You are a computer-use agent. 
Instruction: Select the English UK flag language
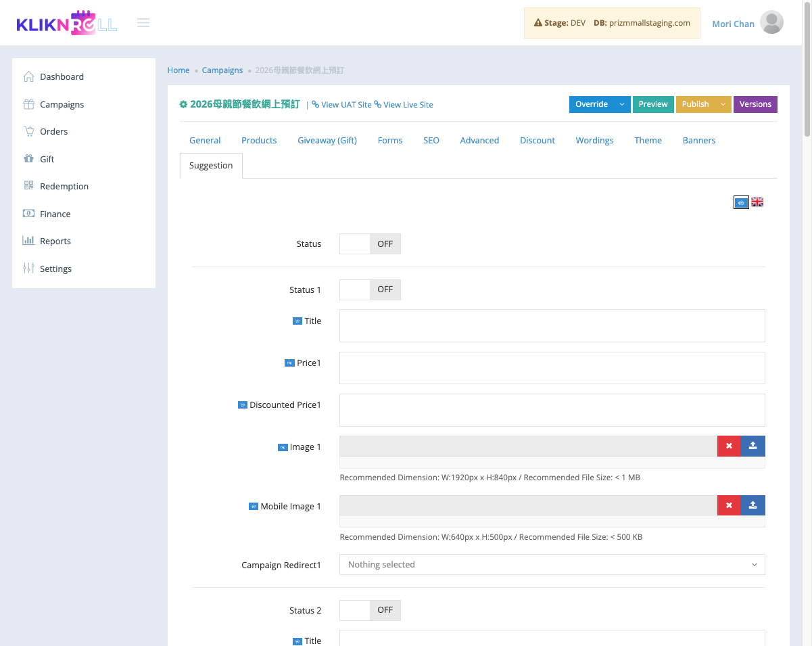coord(757,202)
